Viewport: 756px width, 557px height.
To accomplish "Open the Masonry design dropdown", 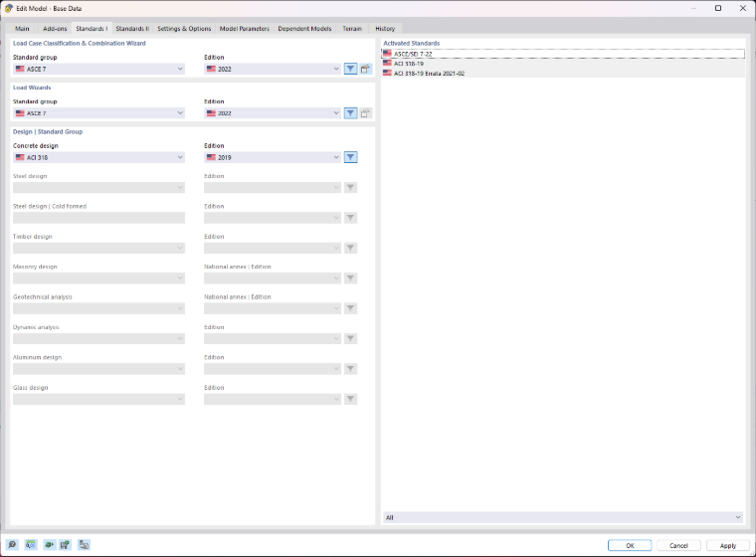I will coord(98,278).
